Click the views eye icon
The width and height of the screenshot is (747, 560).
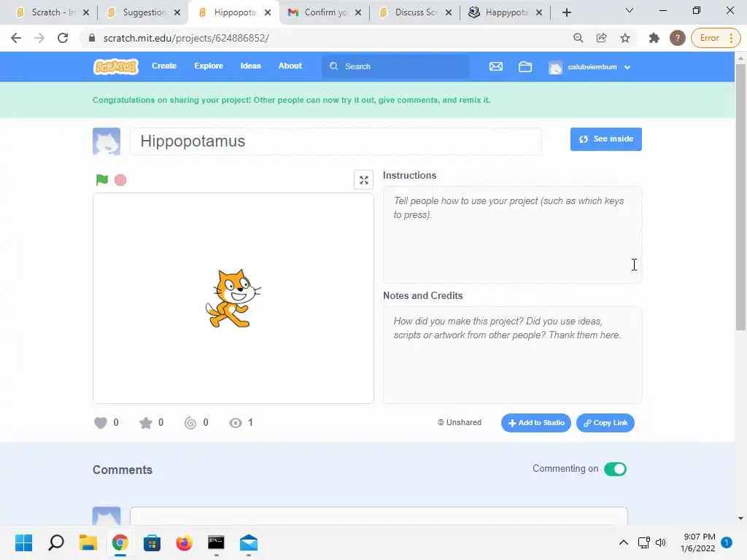click(236, 423)
